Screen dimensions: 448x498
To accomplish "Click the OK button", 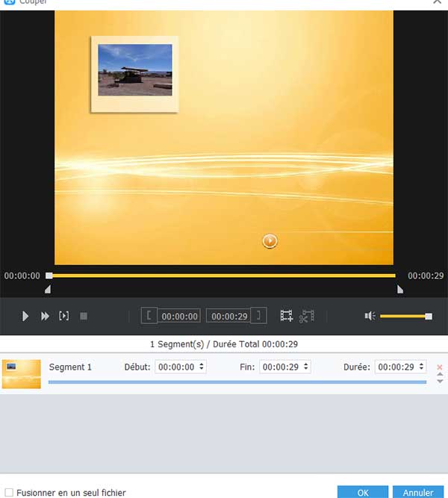I will (x=363, y=493).
